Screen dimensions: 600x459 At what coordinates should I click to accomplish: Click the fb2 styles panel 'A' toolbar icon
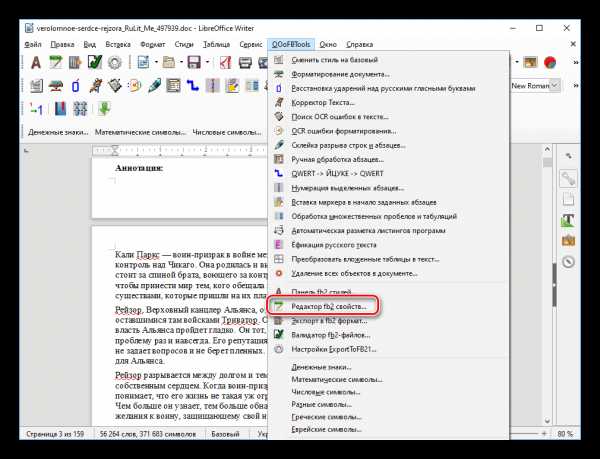(x=36, y=62)
